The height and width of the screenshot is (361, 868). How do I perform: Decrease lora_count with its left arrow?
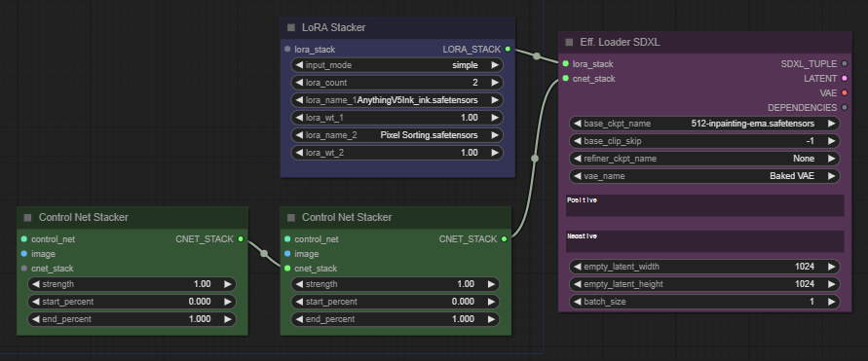coord(299,83)
